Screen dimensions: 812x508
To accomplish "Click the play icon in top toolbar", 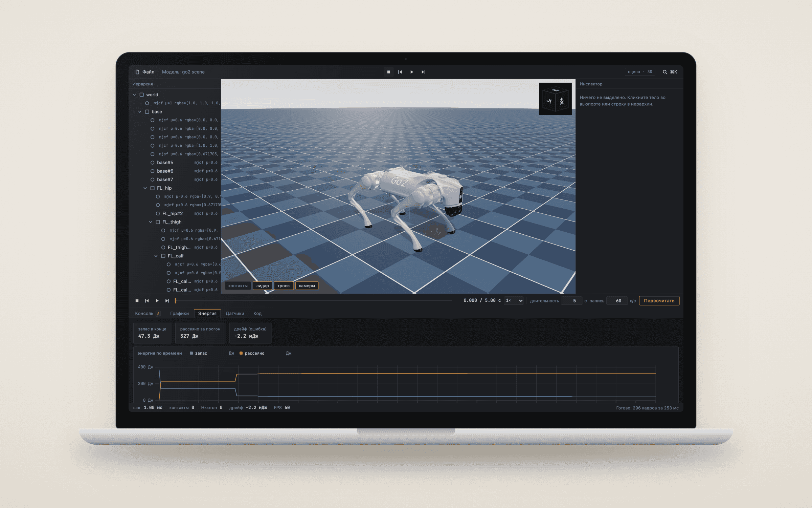I will tap(412, 72).
